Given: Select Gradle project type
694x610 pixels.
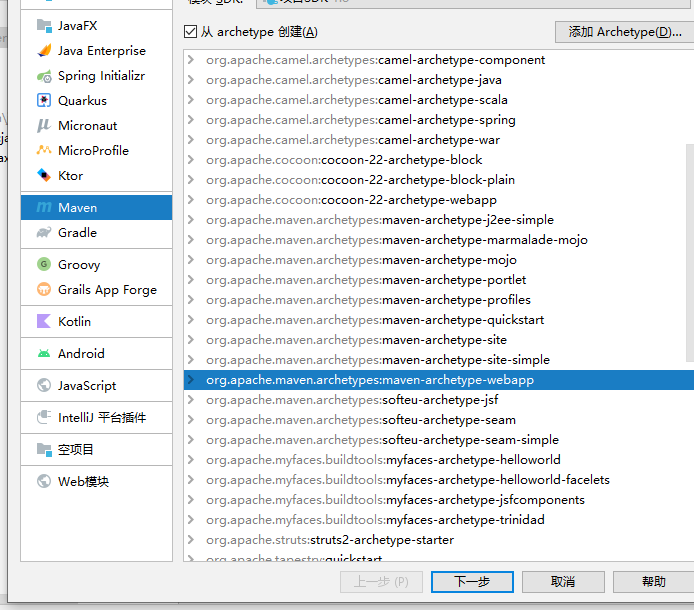Looking at the screenshot, I should [96, 232].
